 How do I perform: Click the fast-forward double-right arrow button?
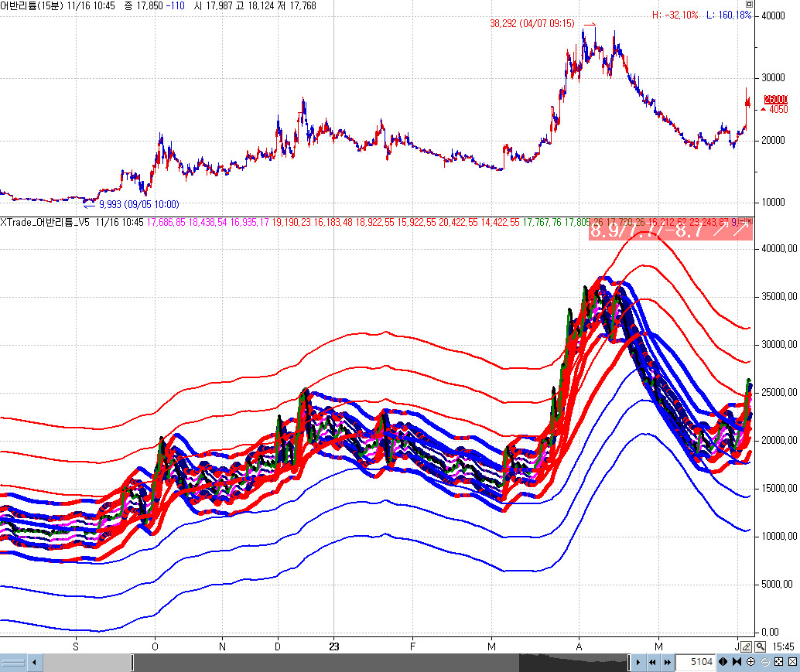pos(665,663)
